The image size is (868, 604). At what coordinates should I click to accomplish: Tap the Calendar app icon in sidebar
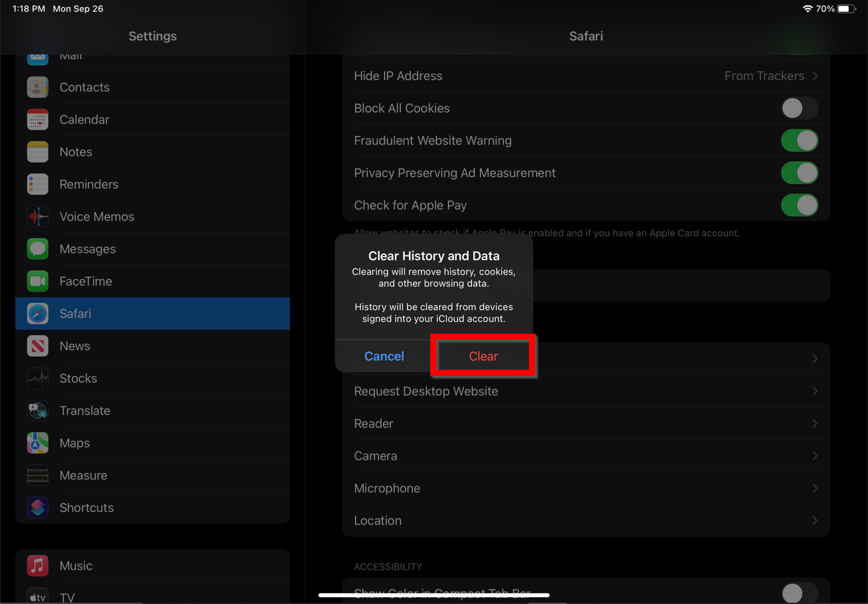point(37,120)
